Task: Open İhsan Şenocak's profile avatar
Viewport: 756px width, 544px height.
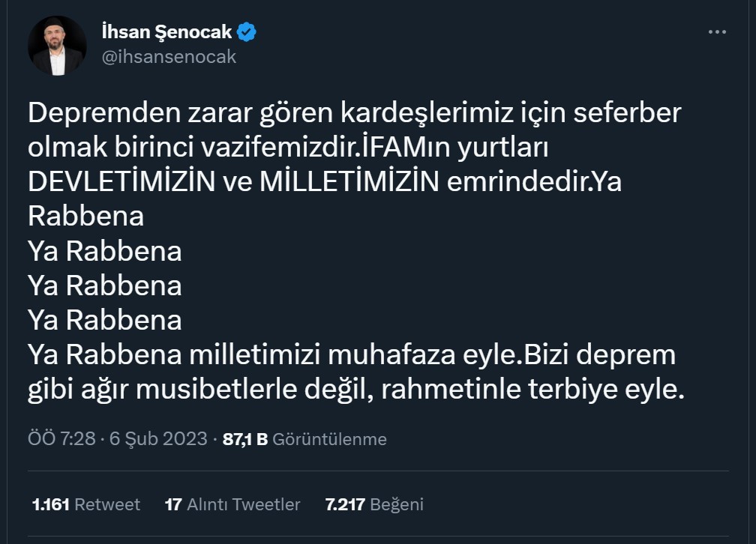Action: point(58,45)
